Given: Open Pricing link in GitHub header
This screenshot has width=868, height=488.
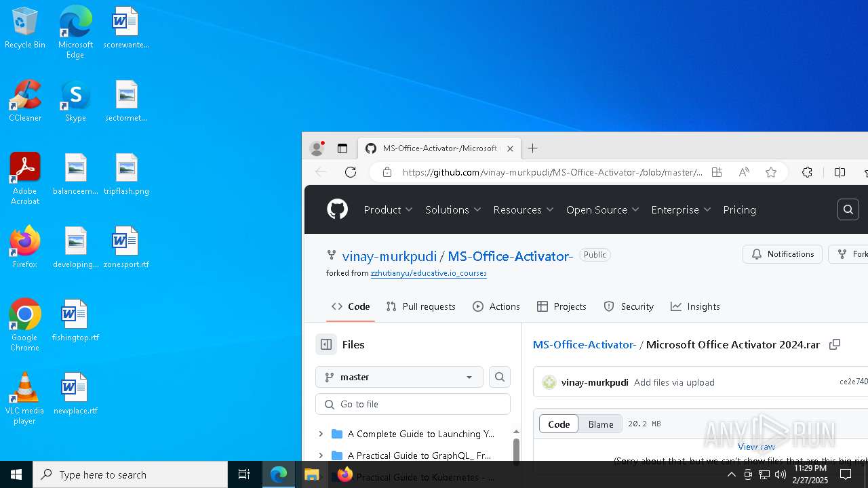Looking at the screenshot, I should click(739, 210).
